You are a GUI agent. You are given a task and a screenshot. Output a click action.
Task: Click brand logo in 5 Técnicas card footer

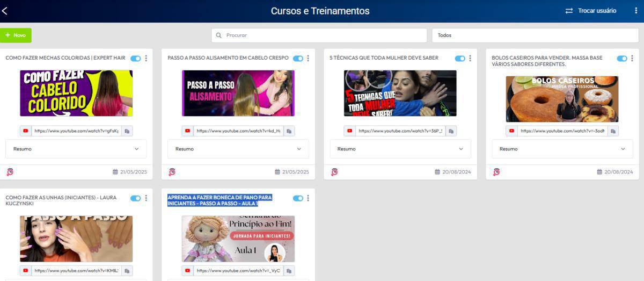(x=334, y=172)
